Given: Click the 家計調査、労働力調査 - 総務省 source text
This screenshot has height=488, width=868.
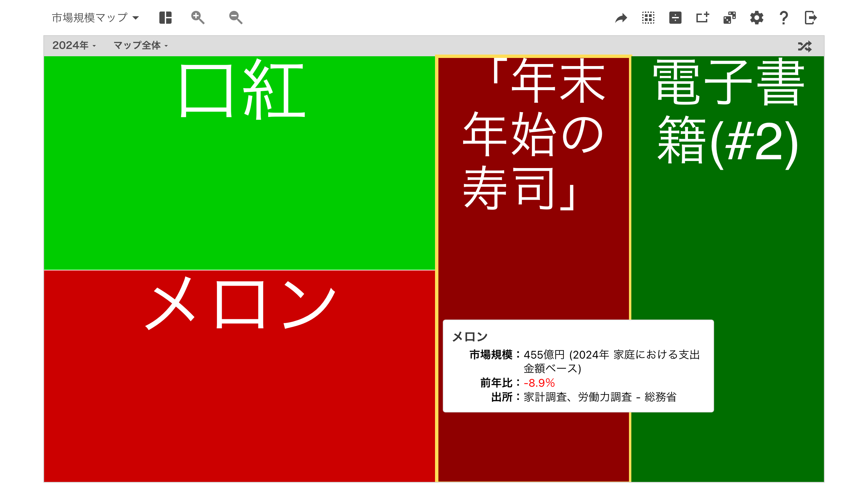Looking at the screenshot, I should (x=600, y=397).
